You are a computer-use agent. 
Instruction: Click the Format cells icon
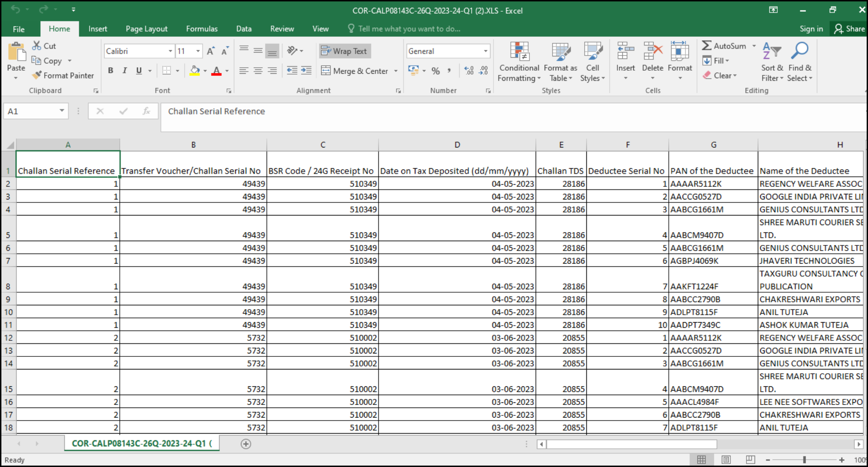tap(680, 51)
